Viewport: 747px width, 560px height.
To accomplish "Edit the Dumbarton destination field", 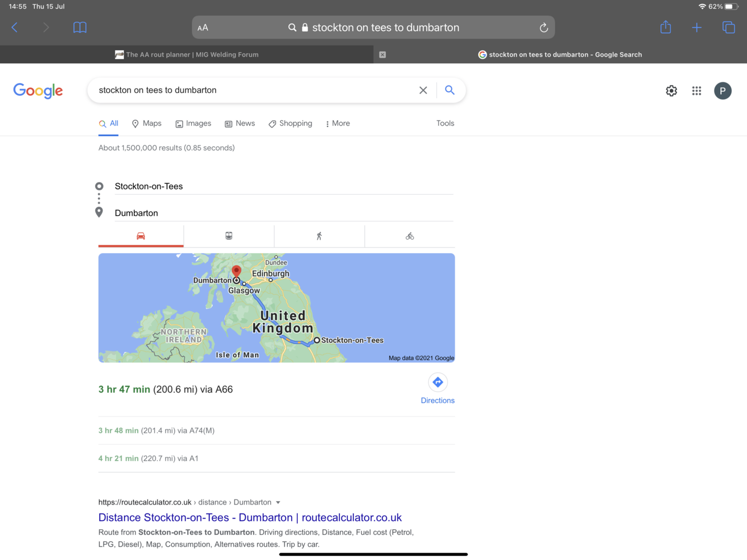I will [x=284, y=213].
